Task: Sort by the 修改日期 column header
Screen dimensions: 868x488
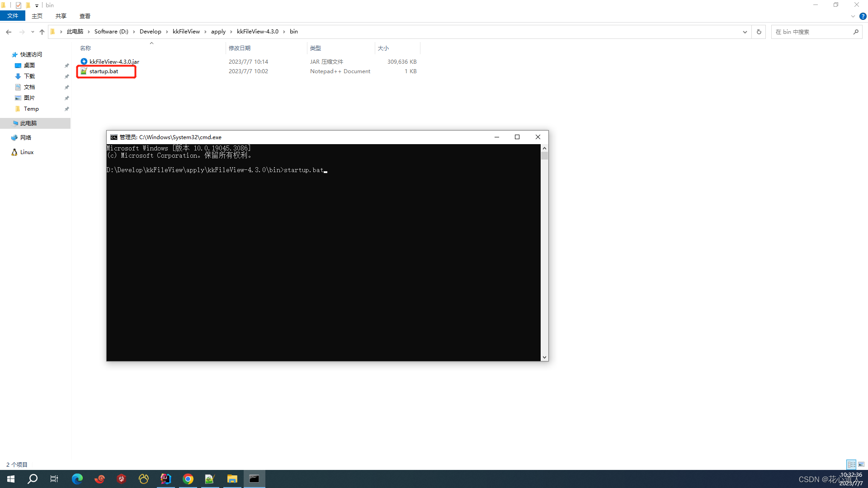Action: pos(240,48)
